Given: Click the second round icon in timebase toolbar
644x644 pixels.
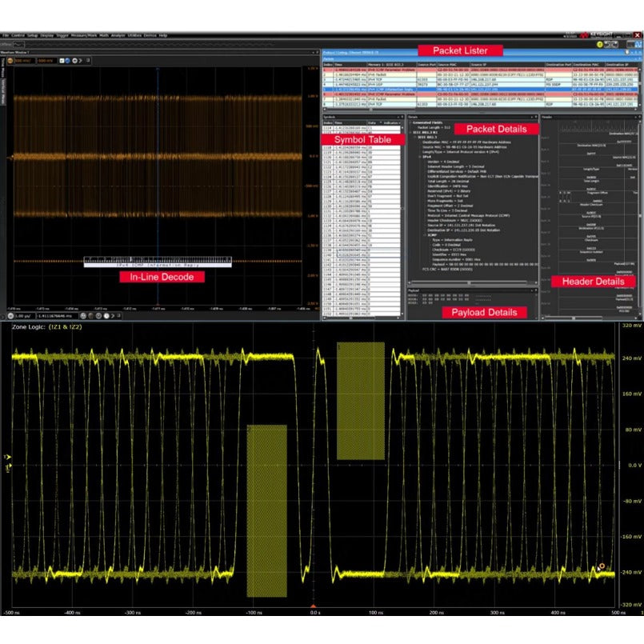Looking at the screenshot, I should pos(90,316).
